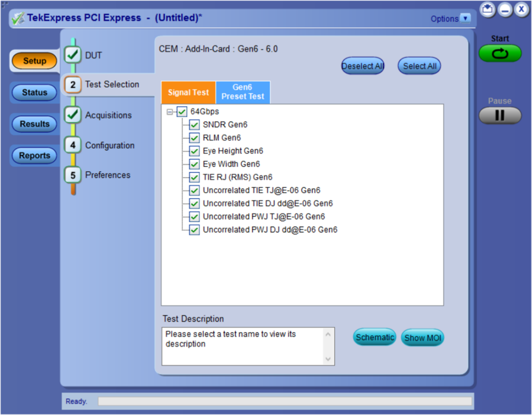Uncheck the SNDR Gen6 test
The image size is (532, 415).
(x=194, y=125)
